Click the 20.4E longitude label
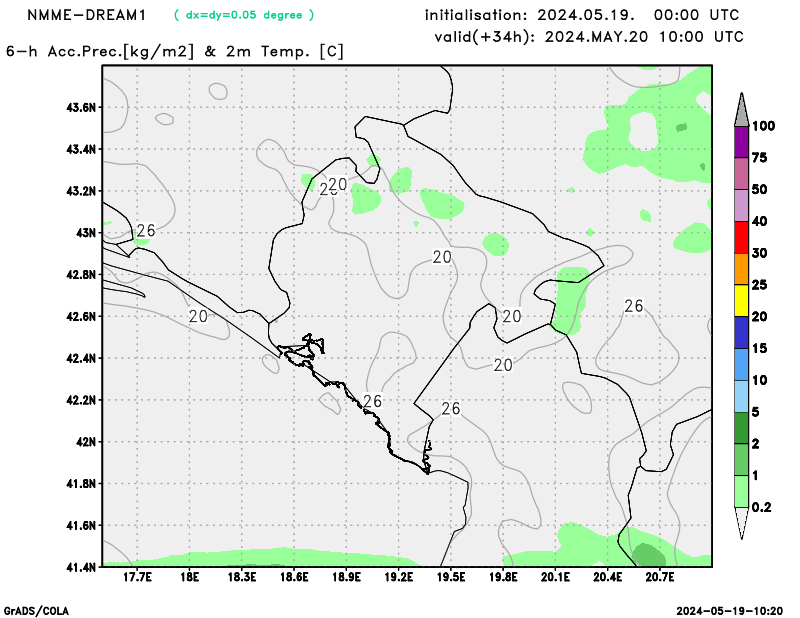This screenshot has height=618, width=800. 608,577
